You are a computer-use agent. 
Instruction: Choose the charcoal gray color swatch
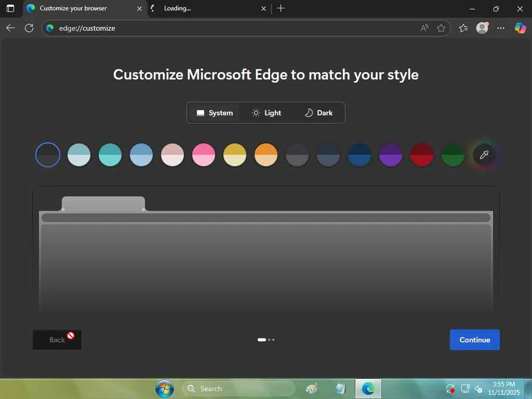[297, 155]
